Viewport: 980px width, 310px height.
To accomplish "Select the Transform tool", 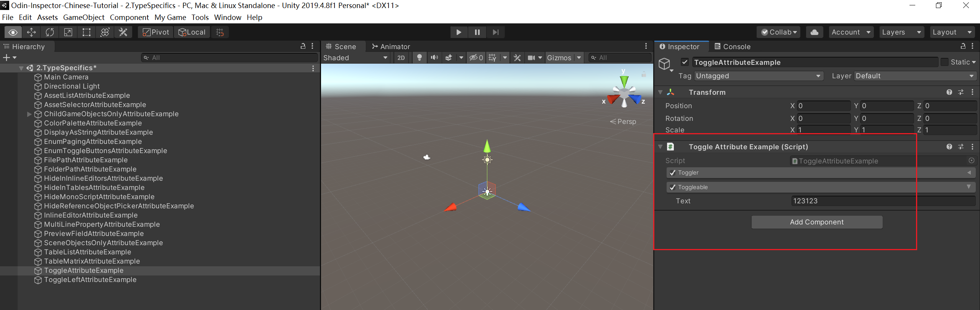I will click(x=105, y=32).
